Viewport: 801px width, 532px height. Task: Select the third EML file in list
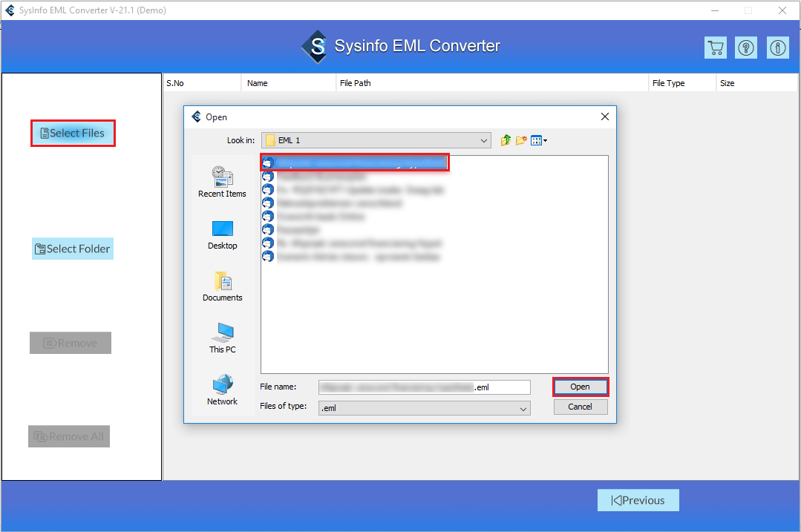pyautogui.click(x=353, y=190)
